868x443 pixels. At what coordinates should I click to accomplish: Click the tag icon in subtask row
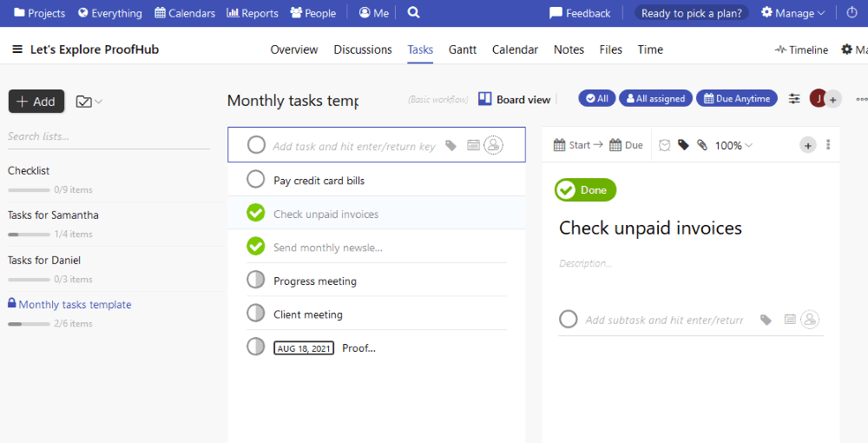pyautogui.click(x=766, y=320)
